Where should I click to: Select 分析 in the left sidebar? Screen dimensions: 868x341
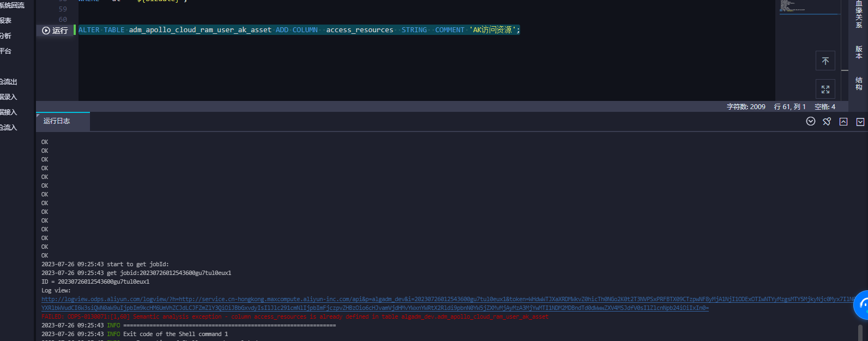point(5,36)
